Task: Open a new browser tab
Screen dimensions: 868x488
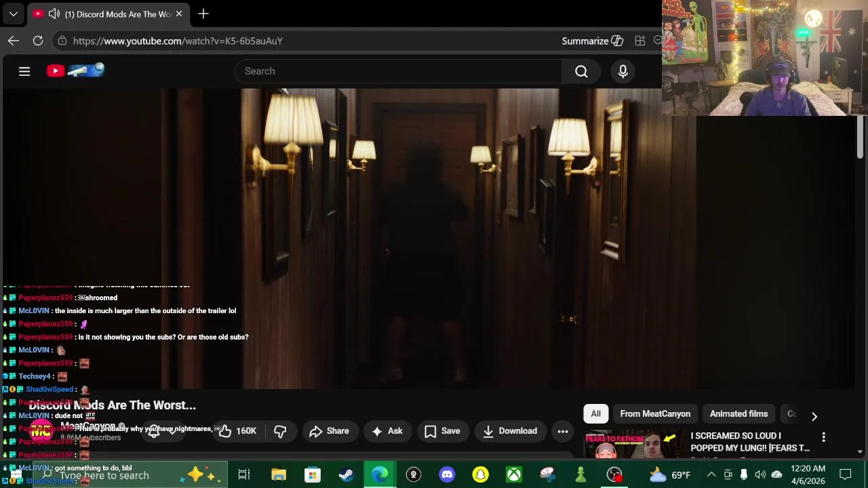Action: 203,14
